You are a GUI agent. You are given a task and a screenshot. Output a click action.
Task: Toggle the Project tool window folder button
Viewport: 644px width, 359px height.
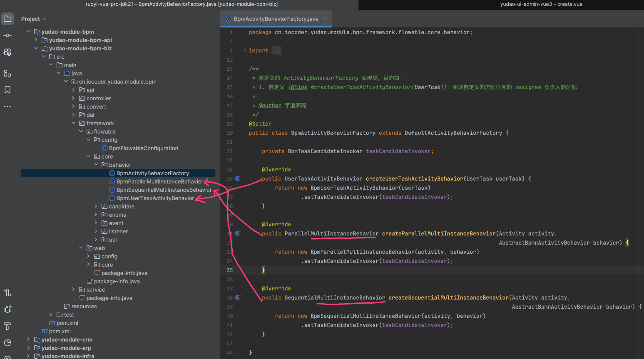pos(7,19)
